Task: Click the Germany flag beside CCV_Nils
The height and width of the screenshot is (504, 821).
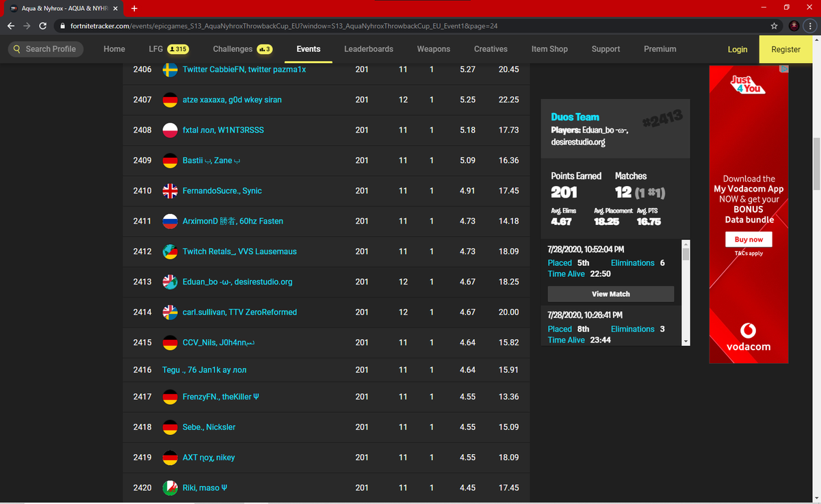Action: pyautogui.click(x=170, y=343)
